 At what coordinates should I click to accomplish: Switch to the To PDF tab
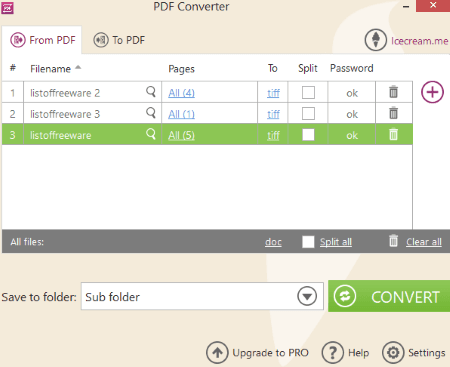click(119, 40)
